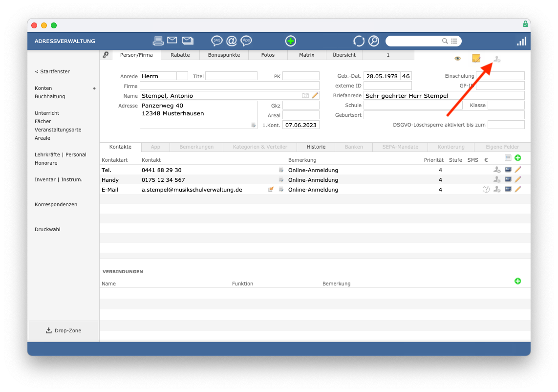Open the list icon inside search field
The image size is (558, 392).
coord(454,41)
